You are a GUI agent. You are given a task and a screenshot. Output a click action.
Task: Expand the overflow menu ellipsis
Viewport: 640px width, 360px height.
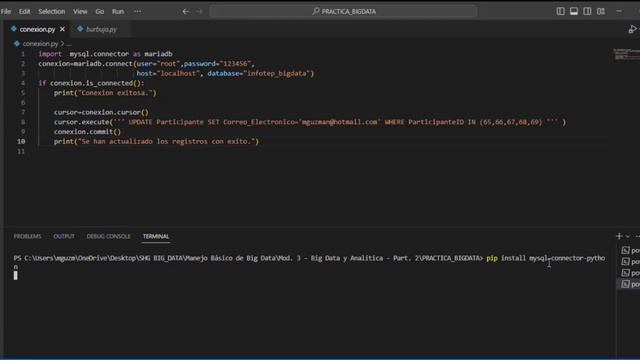[138, 11]
